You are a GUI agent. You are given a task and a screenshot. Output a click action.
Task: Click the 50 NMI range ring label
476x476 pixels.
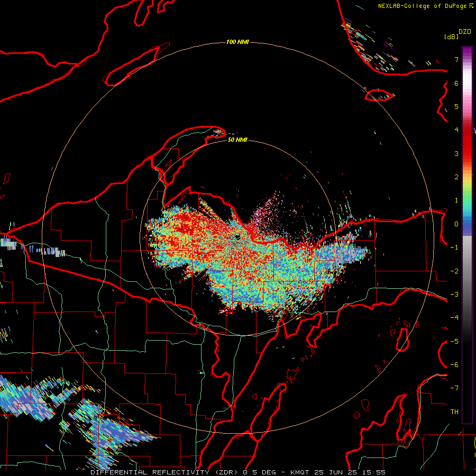pyautogui.click(x=237, y=140)
